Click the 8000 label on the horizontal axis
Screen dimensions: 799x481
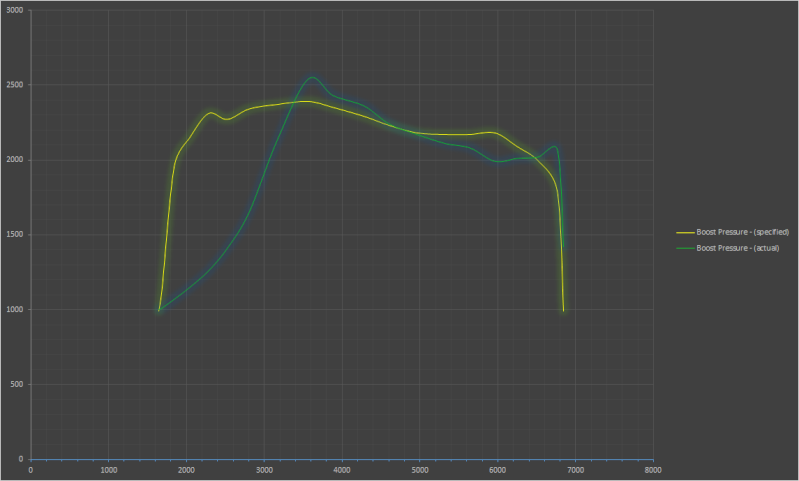tap(653, 469)
